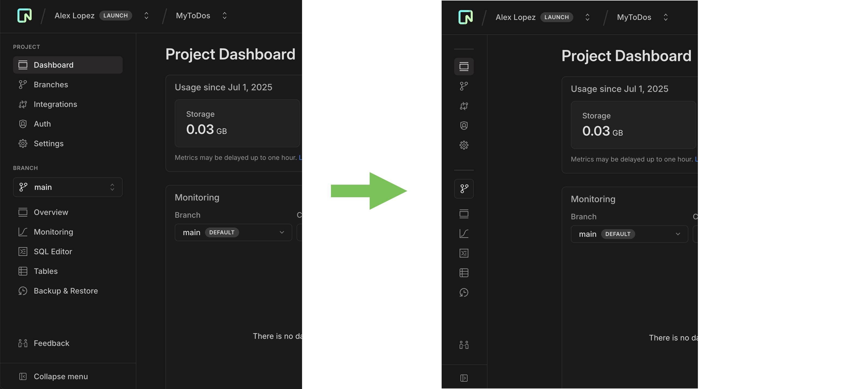Viewport: 868px width, 389px height.
Task: Open main branch selector in expanded sidebar
Action: tap(68, 187)
